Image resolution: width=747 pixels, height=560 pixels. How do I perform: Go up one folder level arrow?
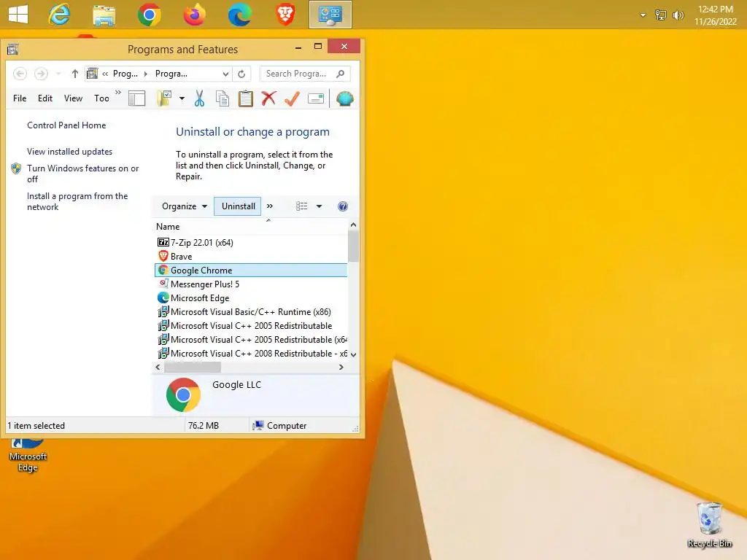75,74
